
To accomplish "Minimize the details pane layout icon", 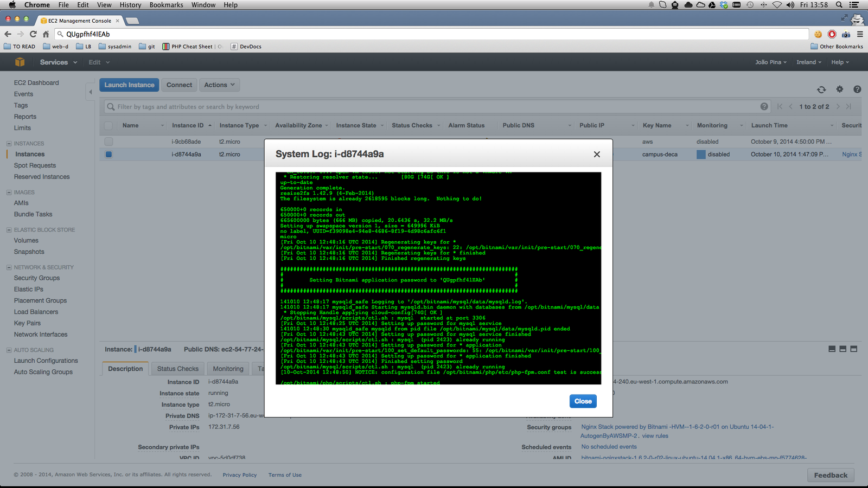I will [832, 349].
